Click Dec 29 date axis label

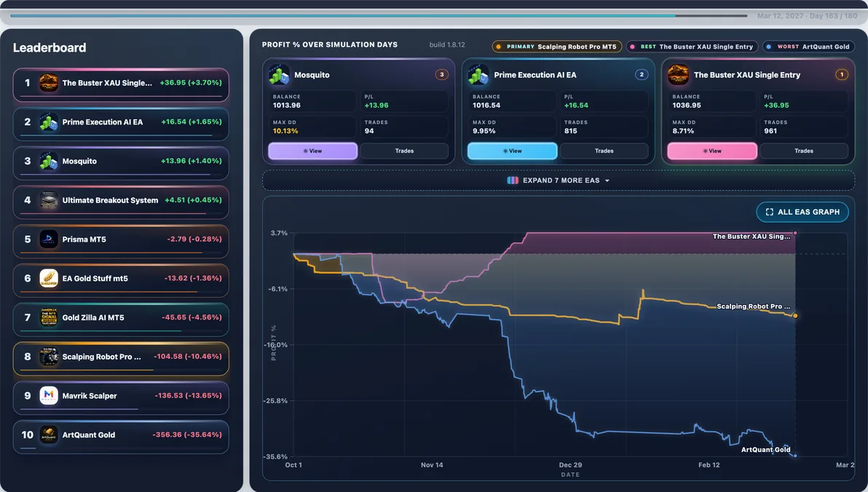click(570, 465)
